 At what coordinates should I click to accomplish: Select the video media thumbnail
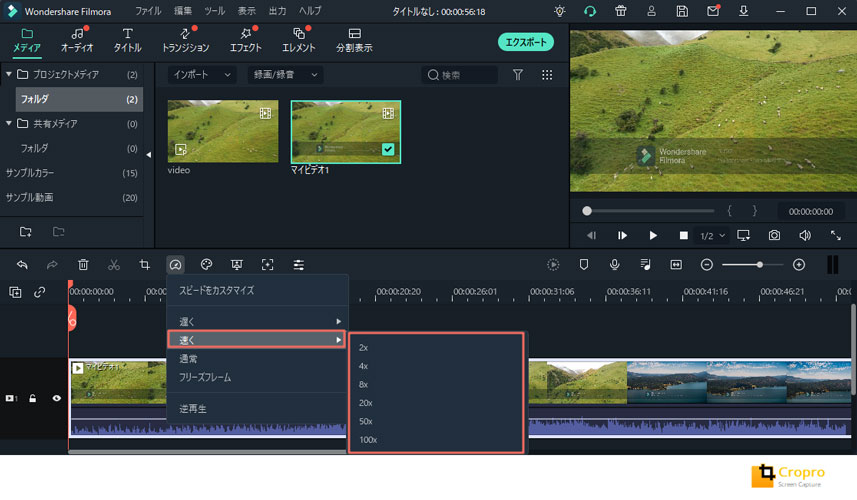tap(223, 131)
